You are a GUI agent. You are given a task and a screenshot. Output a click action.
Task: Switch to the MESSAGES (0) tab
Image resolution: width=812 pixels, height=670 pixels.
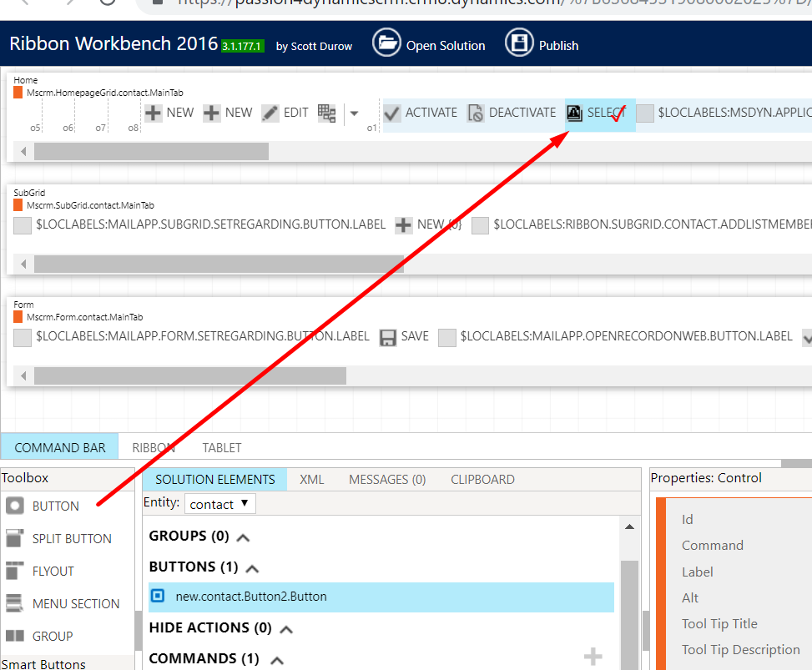coord(387,479)
